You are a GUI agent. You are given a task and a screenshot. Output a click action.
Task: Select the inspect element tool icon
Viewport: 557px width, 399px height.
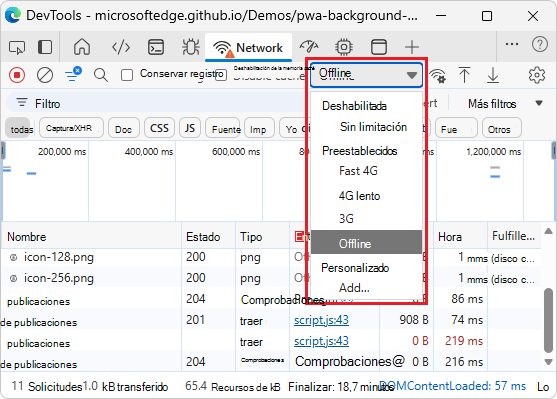tap(17, 47)
